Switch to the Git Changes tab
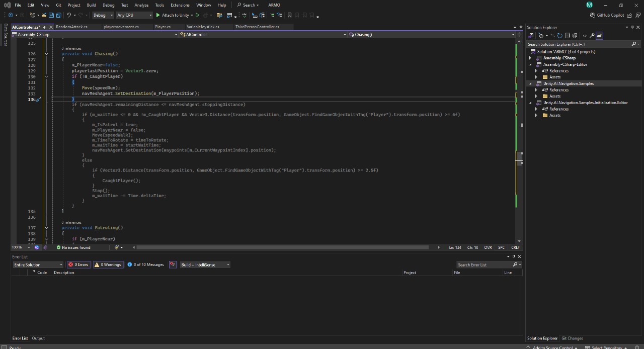The image size is (644, 349). [572, 338]
